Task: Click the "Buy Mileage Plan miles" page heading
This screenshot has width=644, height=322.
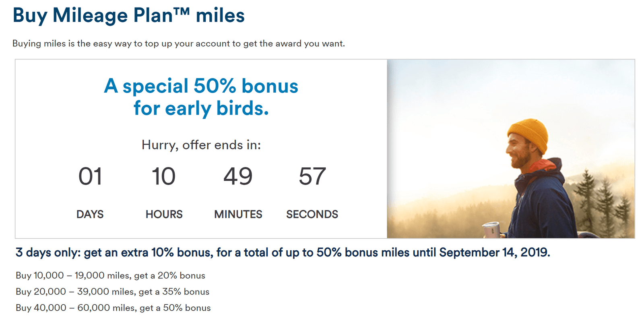Action: point(128,15)
